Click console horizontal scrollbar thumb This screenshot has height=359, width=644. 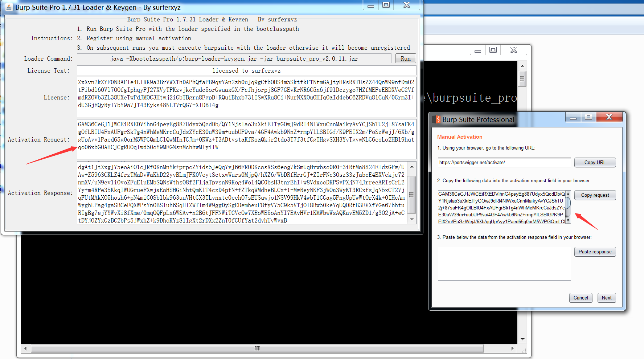pyautogui.click(x=257, y=348)
